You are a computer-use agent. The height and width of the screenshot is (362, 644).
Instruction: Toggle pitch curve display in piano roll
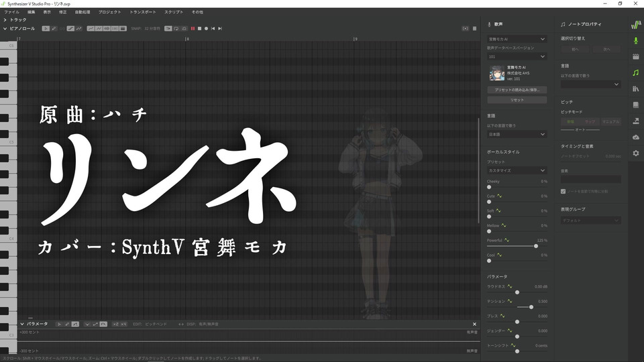point(91,29)
